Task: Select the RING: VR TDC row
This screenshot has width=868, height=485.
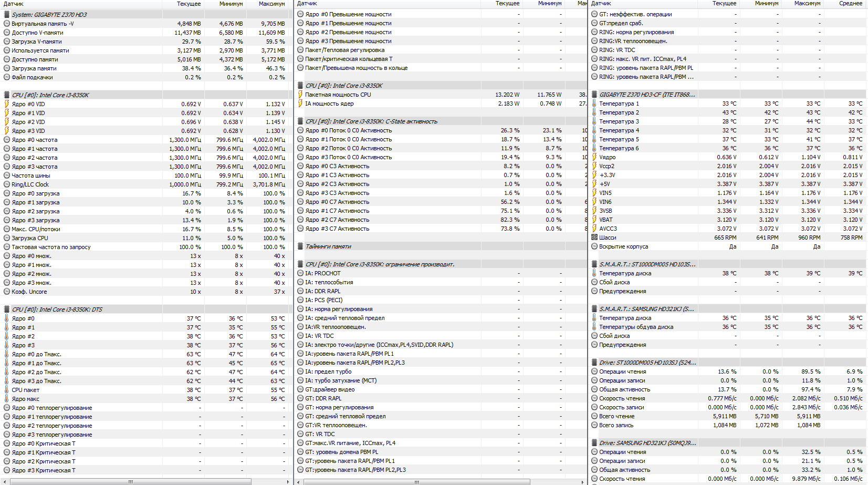Action: [728, 50]
